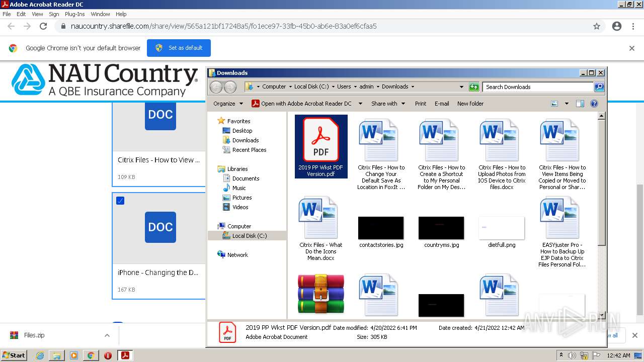Bookmark this page with the star icon
The height and width of the screenshot is (362, 644).
(597, 26)
